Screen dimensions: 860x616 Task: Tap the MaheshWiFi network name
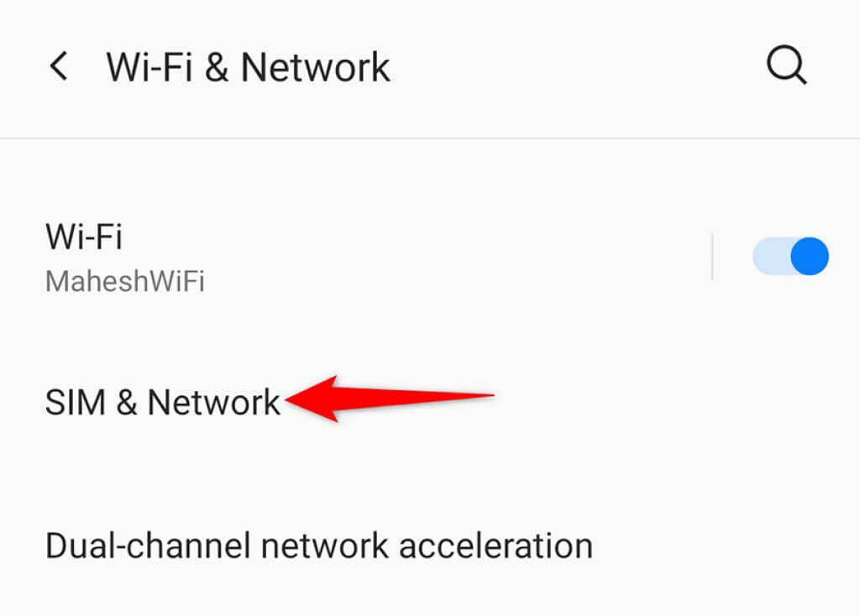click(x=125, y=282)
